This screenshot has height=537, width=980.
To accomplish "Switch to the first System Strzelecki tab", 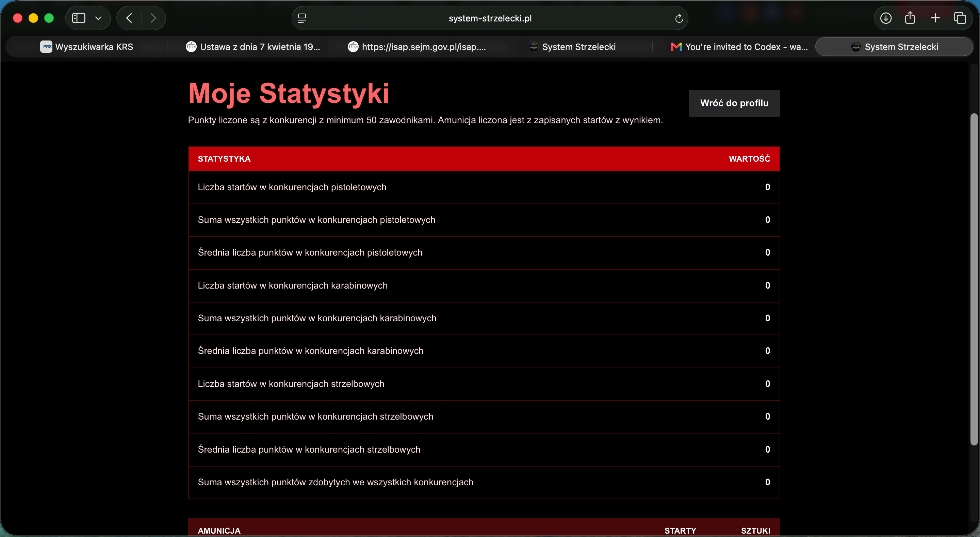I will (x=572, y=47).
